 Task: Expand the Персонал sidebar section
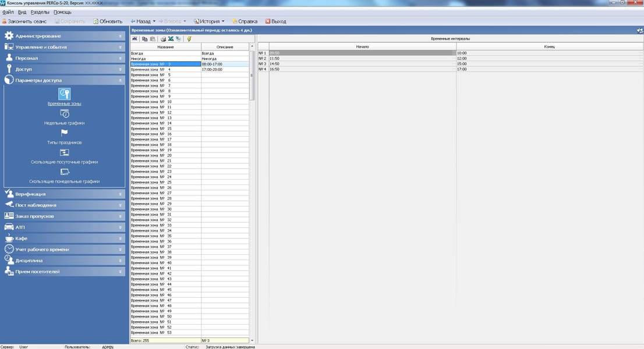[63, 58]
